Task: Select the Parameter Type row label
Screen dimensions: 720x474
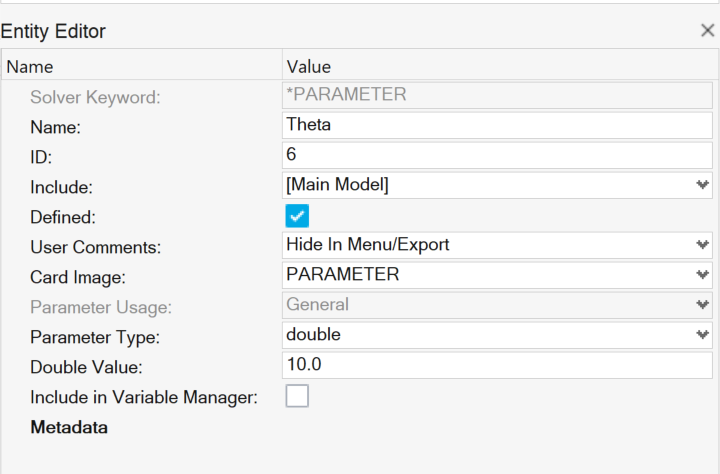Action: point(93,336)
